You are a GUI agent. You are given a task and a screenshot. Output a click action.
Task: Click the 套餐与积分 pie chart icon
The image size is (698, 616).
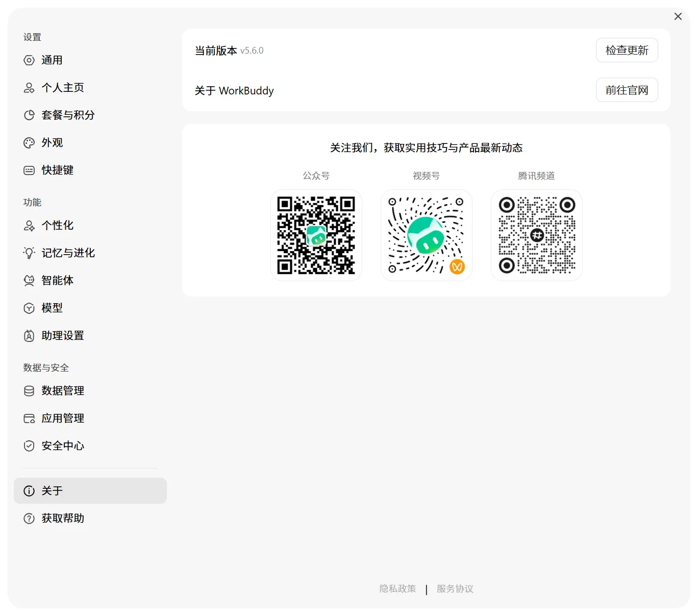click(29, 115)
